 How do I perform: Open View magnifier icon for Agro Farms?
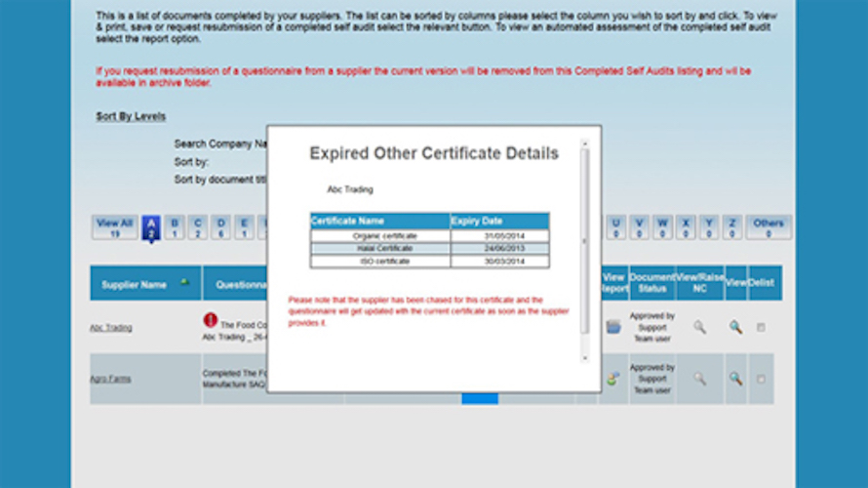point(735,379)
